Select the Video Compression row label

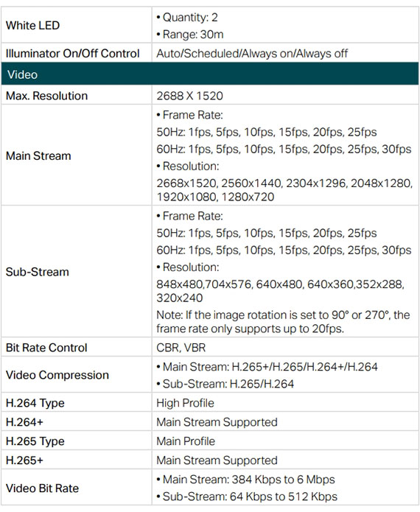[x=57, y=375]
